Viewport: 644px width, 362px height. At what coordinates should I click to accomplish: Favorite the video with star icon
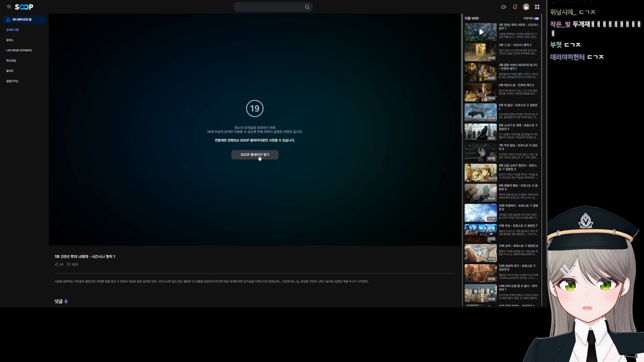click(x=68, y=264)
